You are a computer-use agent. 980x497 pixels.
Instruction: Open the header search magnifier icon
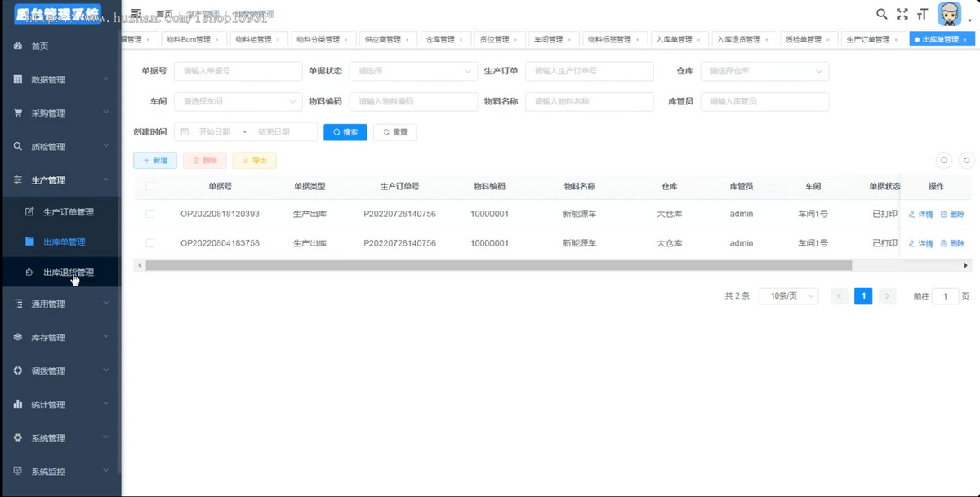coord(882,14)
